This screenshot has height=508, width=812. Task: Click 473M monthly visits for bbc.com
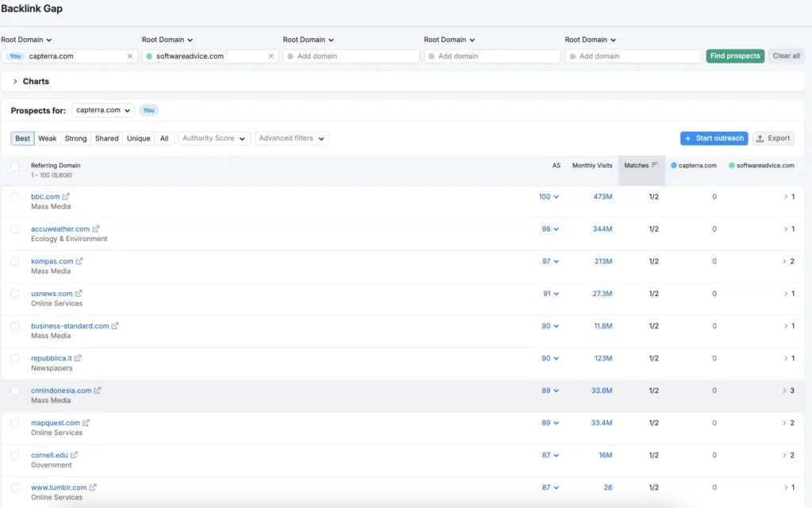pos(603,197)
